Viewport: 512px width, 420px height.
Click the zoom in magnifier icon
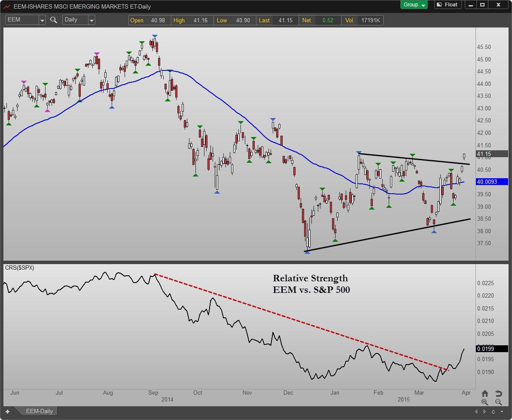[x=485, y=402]
